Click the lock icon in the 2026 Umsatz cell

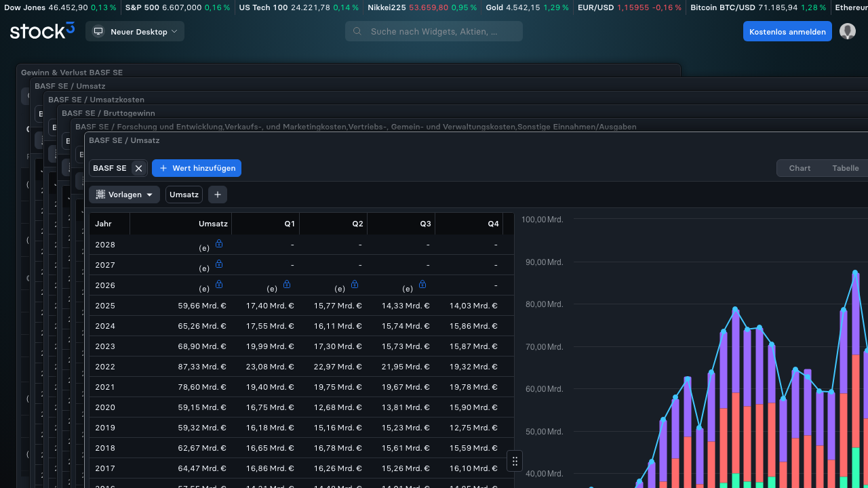[219, 284]
